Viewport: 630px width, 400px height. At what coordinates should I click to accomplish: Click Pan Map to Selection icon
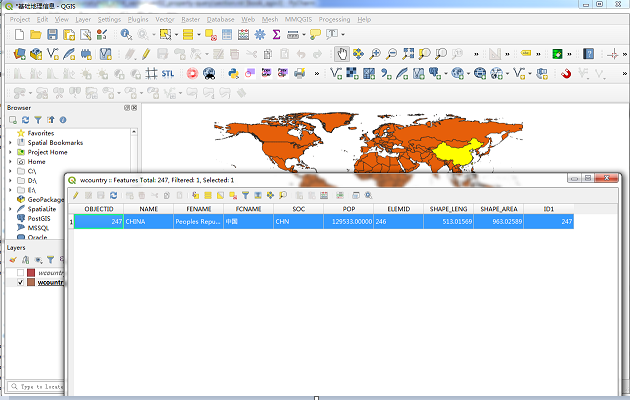pos(358,54)
